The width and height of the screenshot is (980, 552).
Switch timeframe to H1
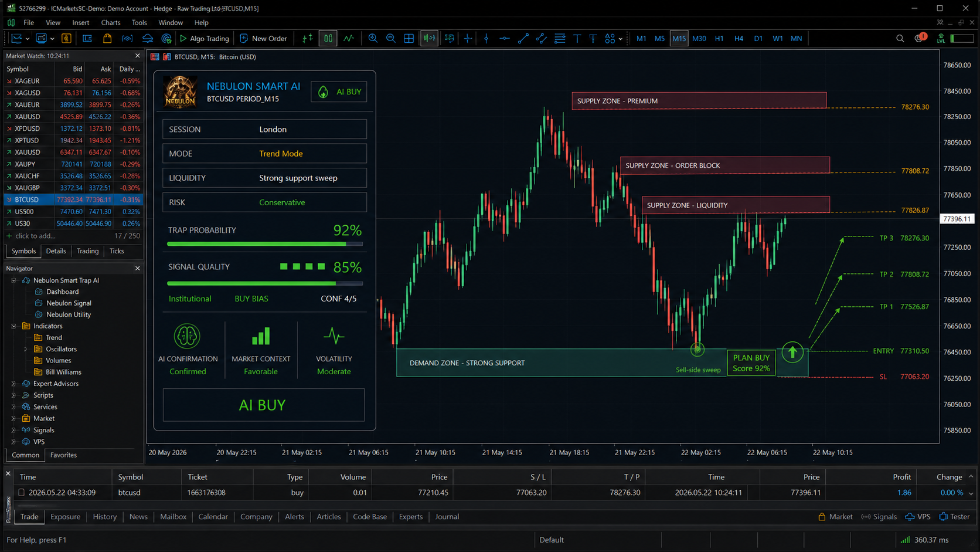coord(719,39)
